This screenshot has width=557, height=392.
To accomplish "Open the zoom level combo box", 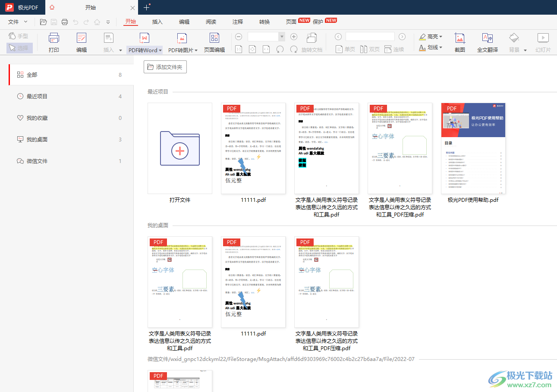I will [266, 37].
